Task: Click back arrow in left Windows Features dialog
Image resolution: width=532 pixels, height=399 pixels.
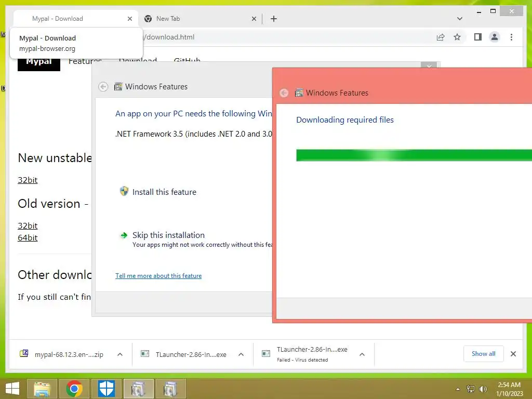Action: click(x=103, y=87)
